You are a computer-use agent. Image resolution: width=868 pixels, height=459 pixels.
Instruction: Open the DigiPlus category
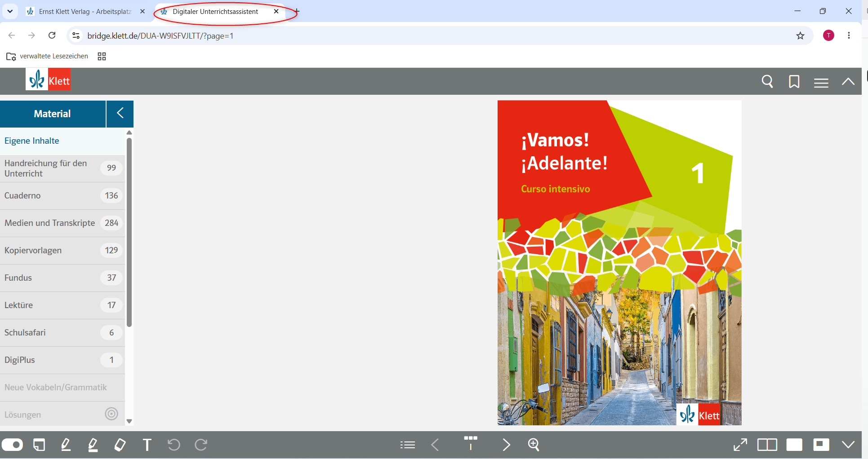pos(62,360)
